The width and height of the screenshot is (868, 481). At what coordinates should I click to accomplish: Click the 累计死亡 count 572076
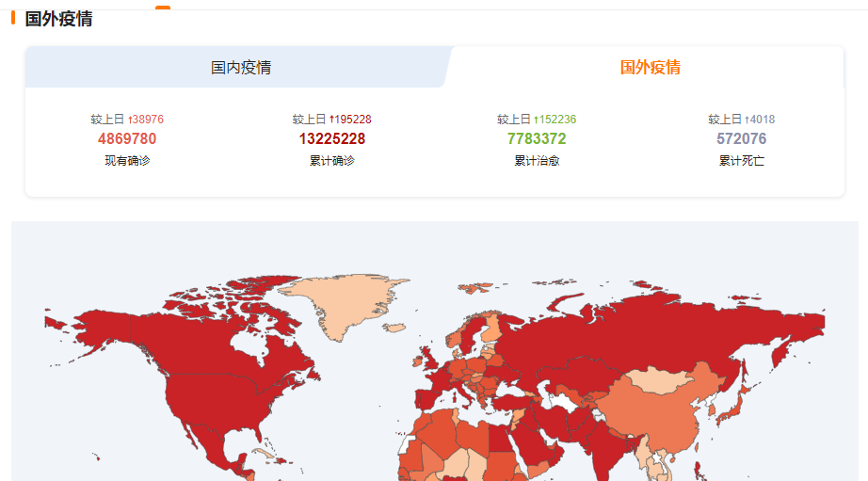click(741, 139)
